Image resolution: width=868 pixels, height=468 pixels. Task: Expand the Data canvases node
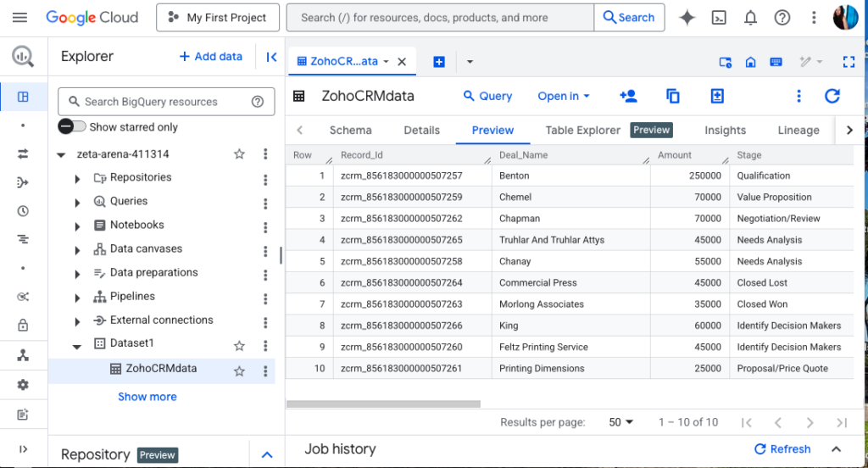coord(77,250)
